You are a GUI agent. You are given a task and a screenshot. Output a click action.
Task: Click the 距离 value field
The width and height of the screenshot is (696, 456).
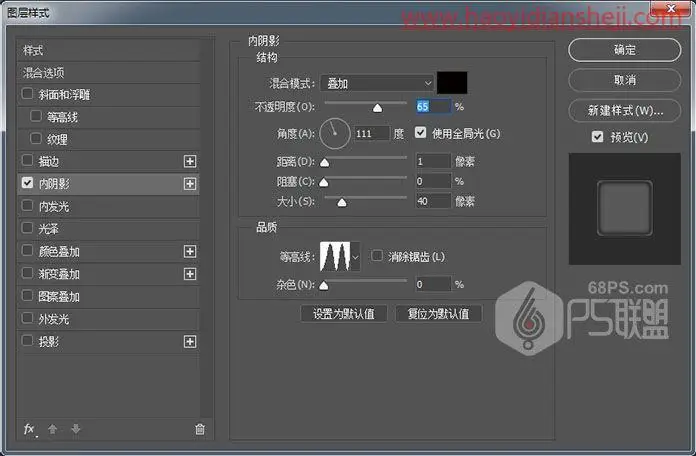click(x=433, y=161)
